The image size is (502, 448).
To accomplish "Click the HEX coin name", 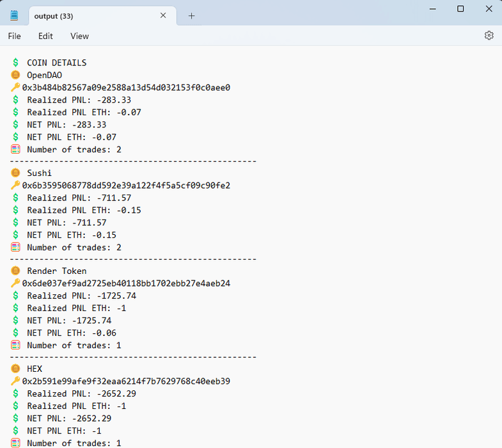I will (x=35, y=369).
